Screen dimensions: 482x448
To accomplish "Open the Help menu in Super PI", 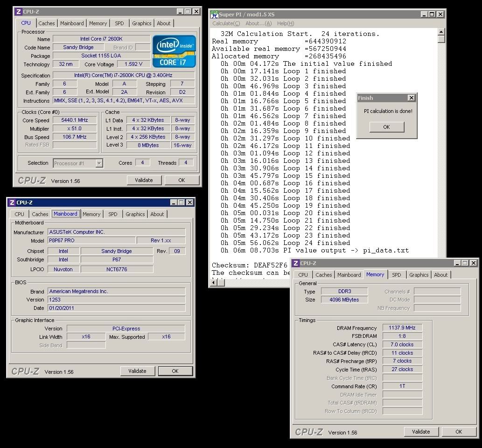I will [285, 23].
